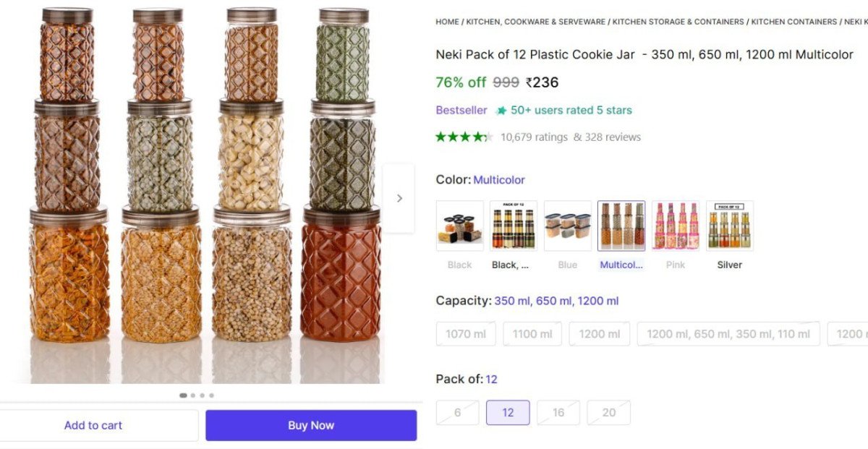Image resolution: width=868 pixels, height=449 pixels.
Task: Click Buy Now
Action: click(x=311, y=425)
